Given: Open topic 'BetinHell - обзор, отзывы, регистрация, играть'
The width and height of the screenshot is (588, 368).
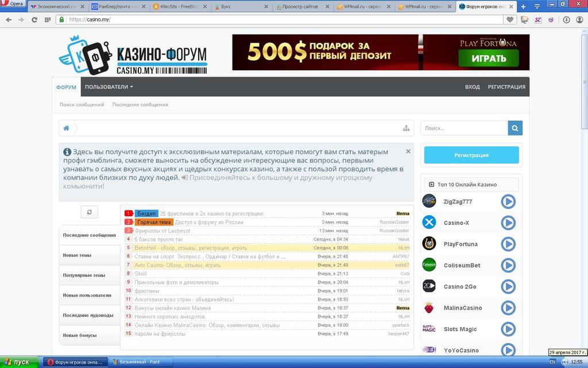Looking at the screenshot, I should pos(191,248).
